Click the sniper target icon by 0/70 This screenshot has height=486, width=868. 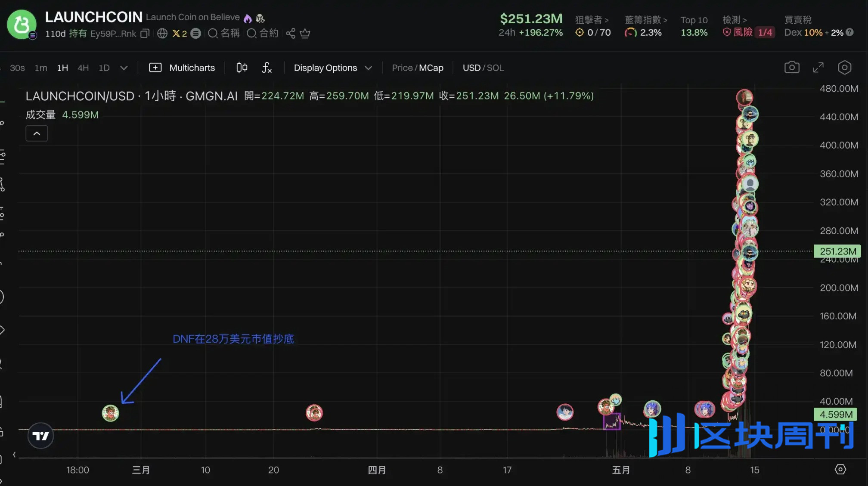pos(580,32)
